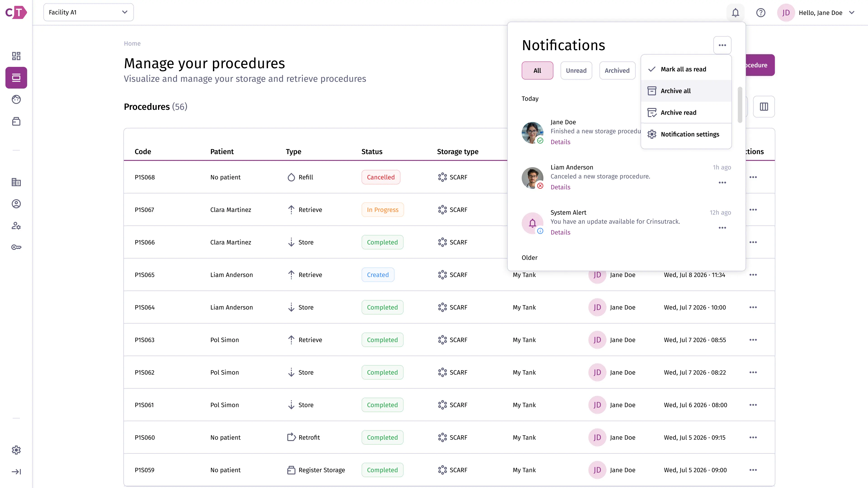Click the In Progress status badge
Image resolution: width=868 pixels, height=488 pixels.
(382, 209)
